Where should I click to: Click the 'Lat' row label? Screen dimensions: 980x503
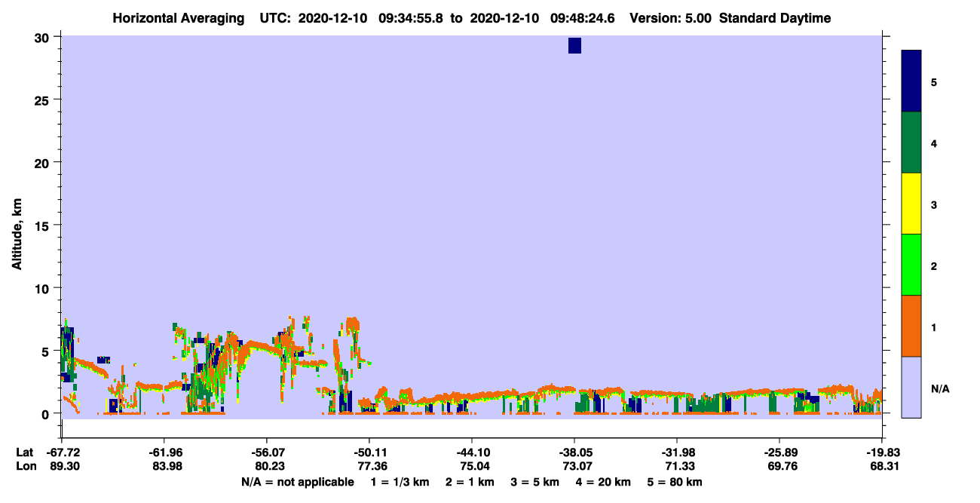tap(24, 452)
